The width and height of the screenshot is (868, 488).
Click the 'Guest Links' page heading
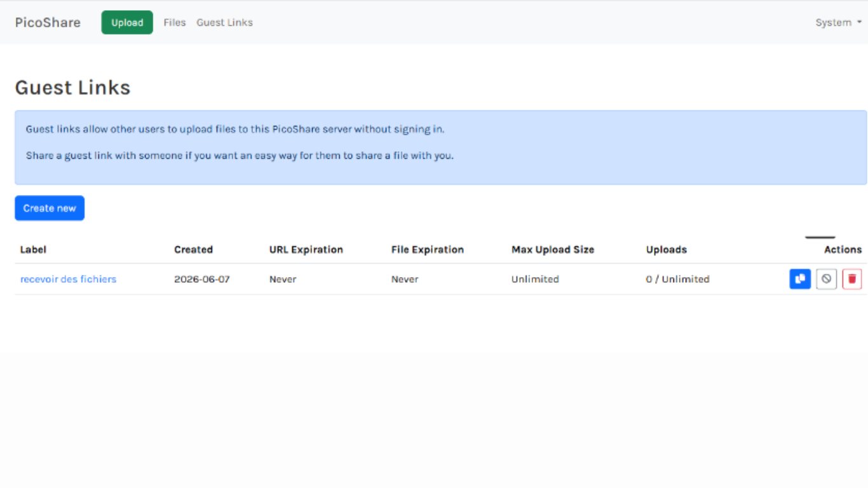point(72,88)
